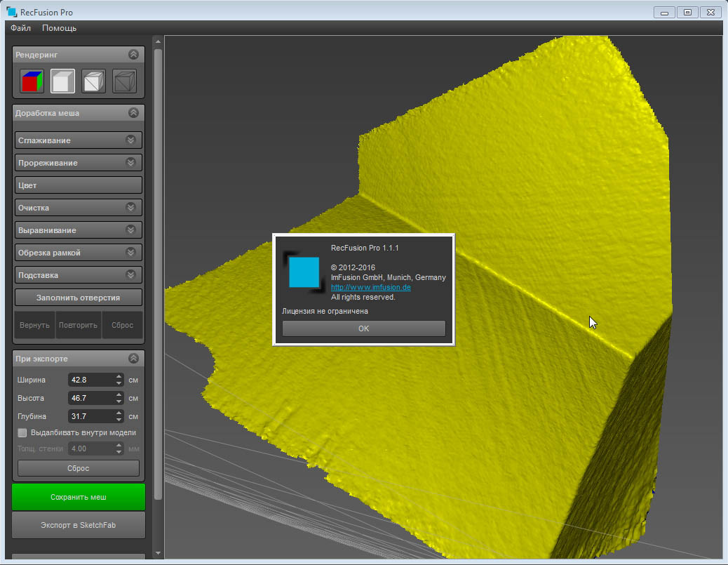Collapse the При экспорте panel

133,359
